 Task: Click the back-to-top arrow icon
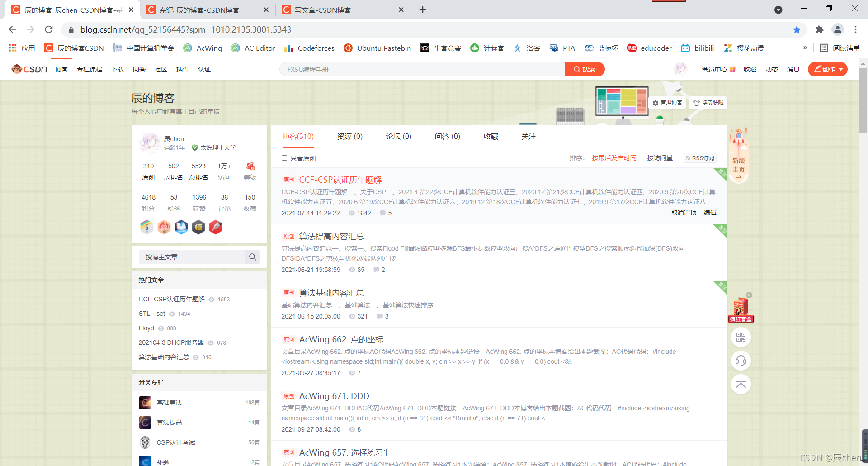741,384
